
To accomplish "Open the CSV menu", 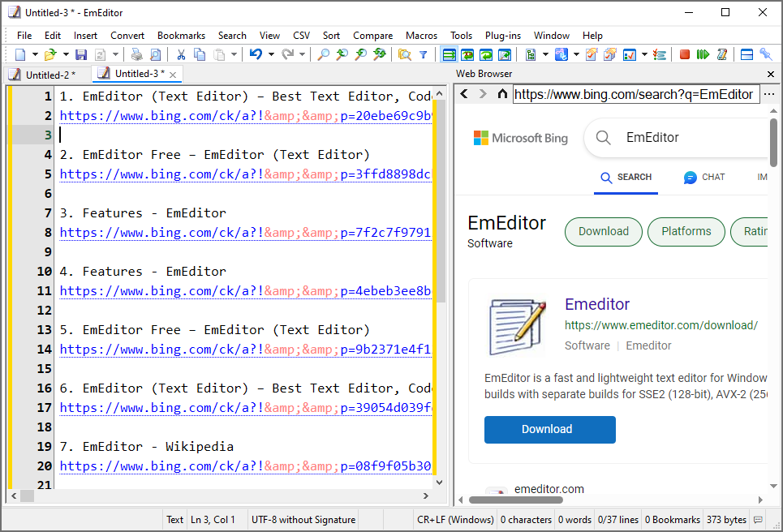I will [x=301, y=36].
